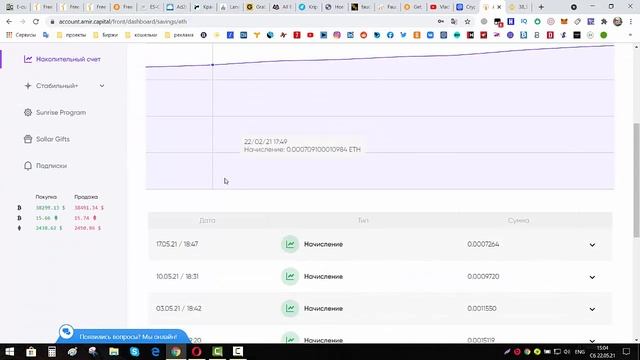
Task: Click the Тип column header
Action: click(x=363, y=220)
